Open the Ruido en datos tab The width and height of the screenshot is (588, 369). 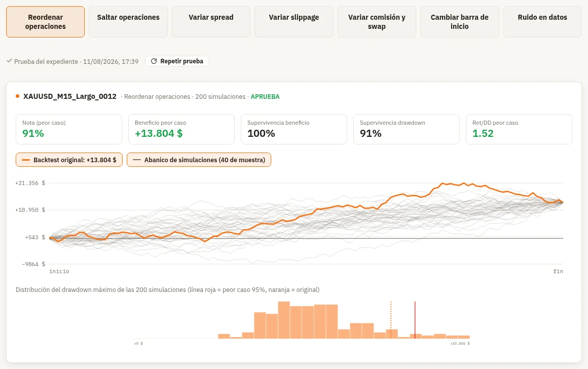click(542, 22)
